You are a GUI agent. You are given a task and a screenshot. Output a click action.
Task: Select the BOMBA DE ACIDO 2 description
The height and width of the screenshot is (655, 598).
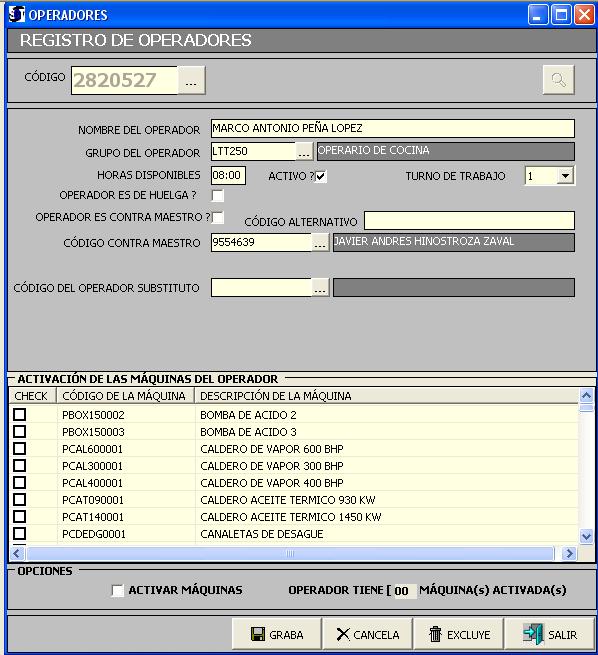248,415
